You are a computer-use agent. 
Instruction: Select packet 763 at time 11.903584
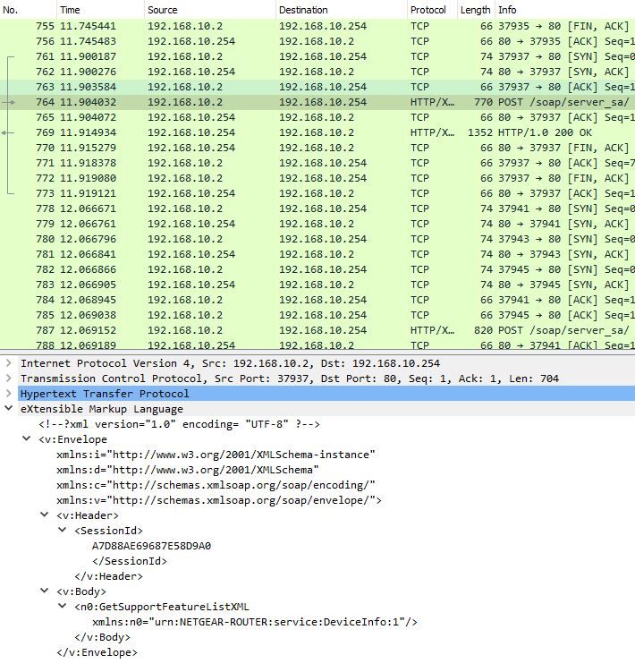[x=317, y=87]
